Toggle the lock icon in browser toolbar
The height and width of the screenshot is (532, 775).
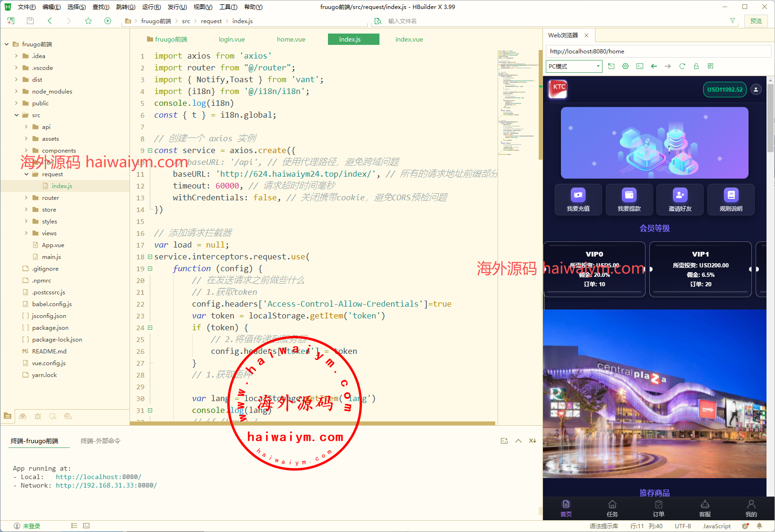pos(696,66)
